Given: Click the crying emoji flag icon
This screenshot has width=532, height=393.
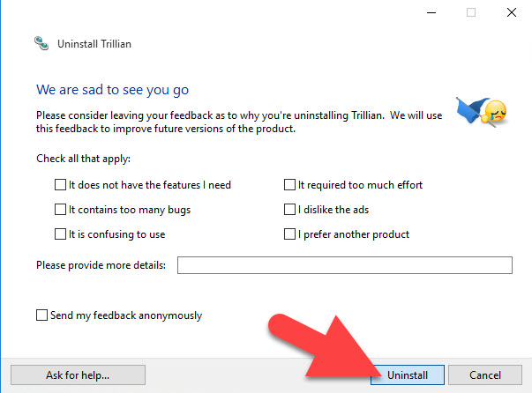Looking at the screenshot, I should tap(482, 112).
